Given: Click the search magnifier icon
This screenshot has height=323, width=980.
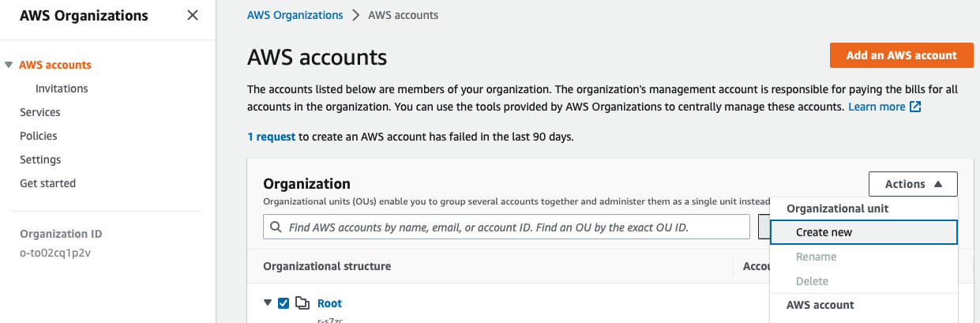Looking at the screenshot, I should [276, 227].
